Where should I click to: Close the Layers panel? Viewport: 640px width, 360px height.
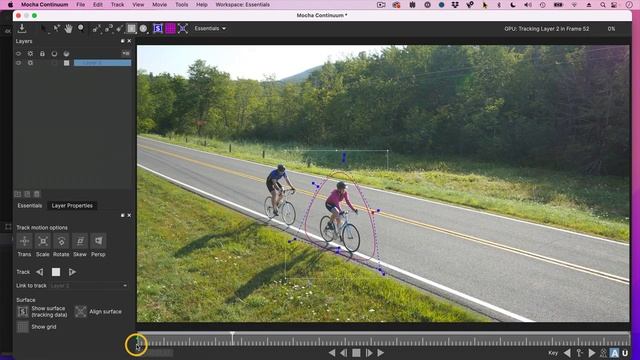click(x=129, y=41)
